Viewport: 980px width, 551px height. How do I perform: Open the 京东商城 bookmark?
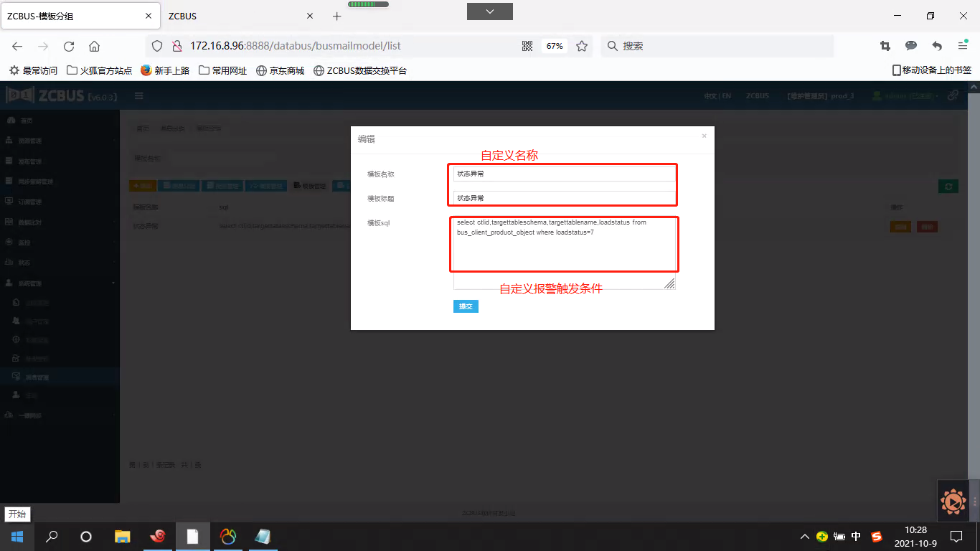pos(280,70)
